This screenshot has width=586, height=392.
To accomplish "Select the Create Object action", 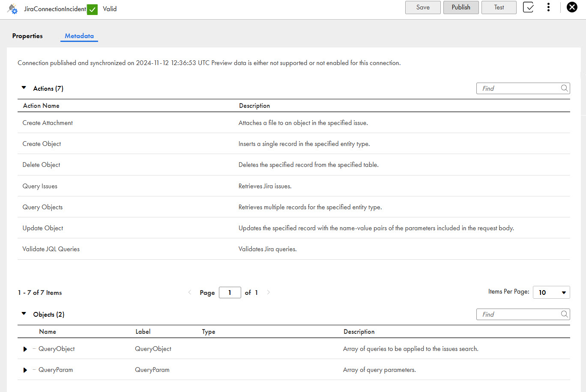I will coord(42,144).
